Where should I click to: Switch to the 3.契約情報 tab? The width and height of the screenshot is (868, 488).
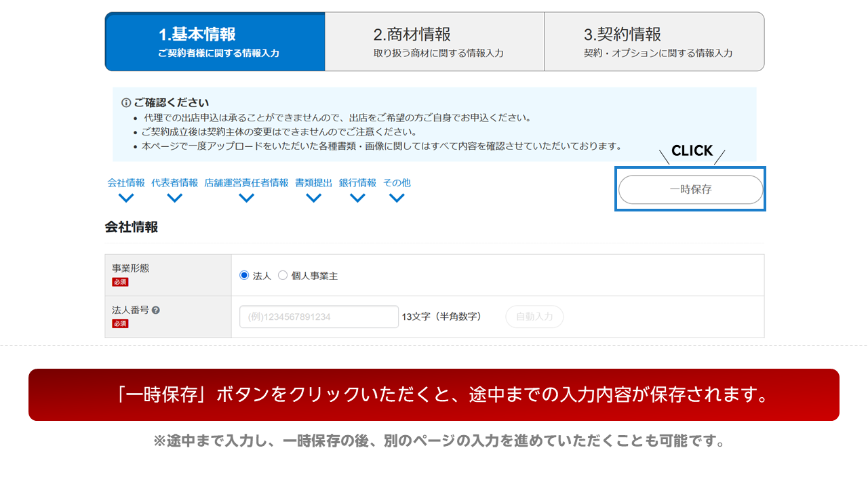click(654, 41)
